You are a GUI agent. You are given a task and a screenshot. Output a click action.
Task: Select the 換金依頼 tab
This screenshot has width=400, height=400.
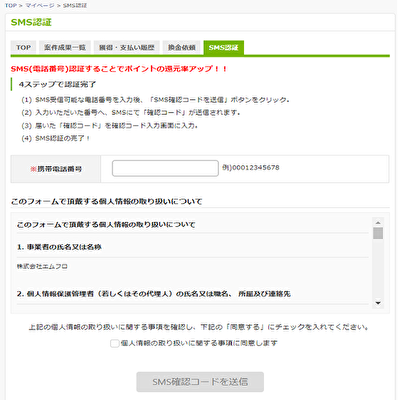point(182,48)
